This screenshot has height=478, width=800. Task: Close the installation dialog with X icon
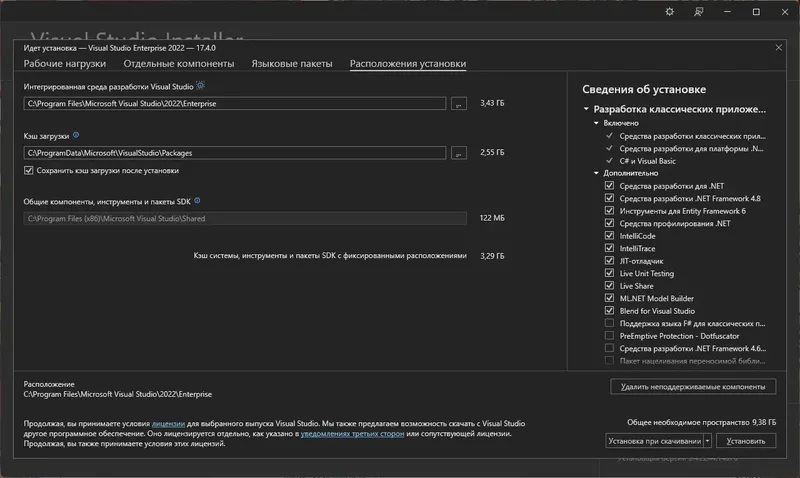click(779, 47)
